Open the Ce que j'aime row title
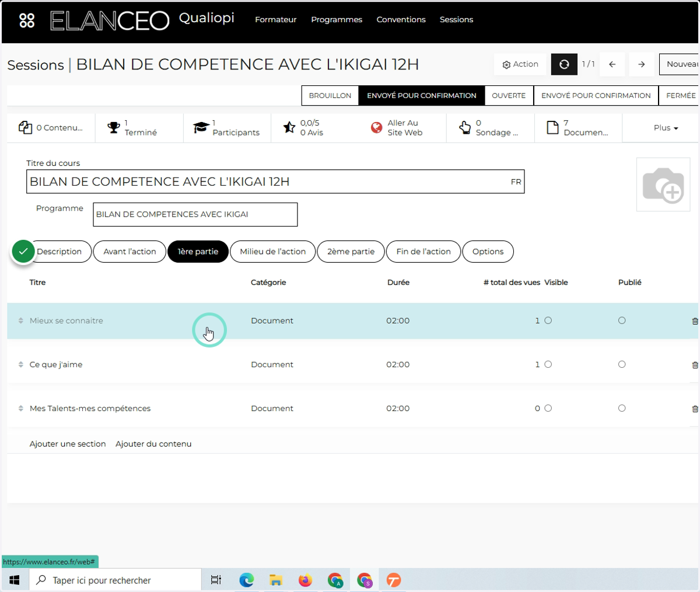Viewport: 700px width, 592px height. [x=56, y=364]
